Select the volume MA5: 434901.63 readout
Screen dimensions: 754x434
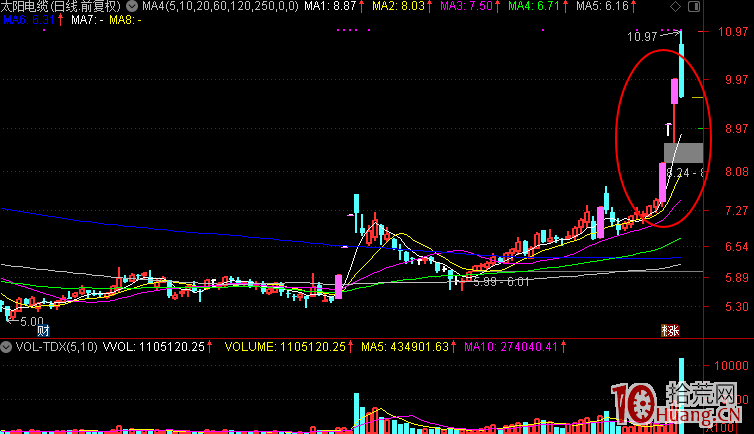[405, 347]
